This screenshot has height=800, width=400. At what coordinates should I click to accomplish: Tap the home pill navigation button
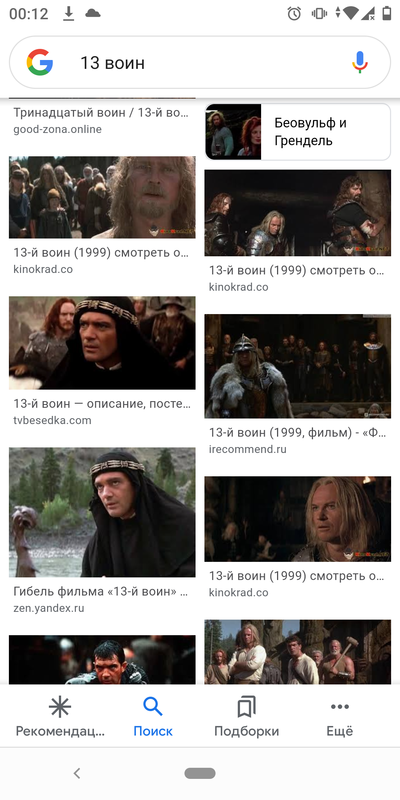coord(200,773)
